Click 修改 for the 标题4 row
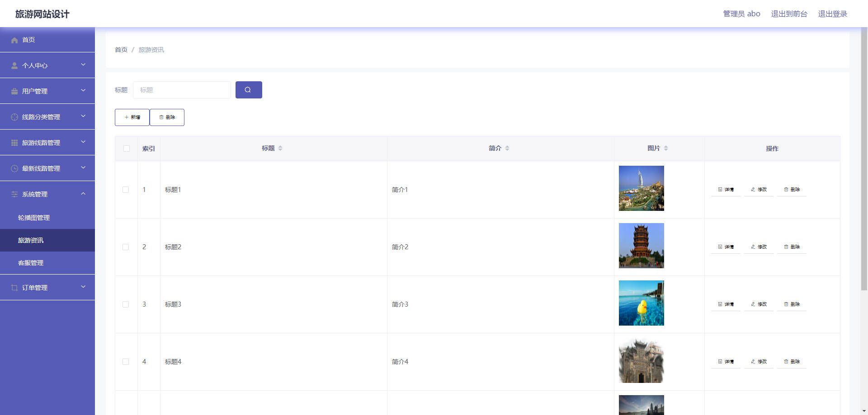Viewport: 868px width, 415px height. tap(759, 362)
